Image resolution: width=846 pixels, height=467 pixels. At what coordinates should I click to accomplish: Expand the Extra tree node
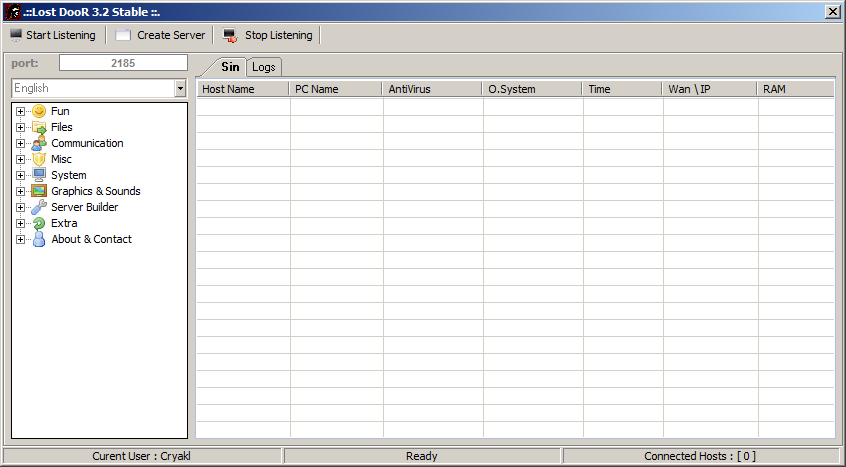pos(20,223)
